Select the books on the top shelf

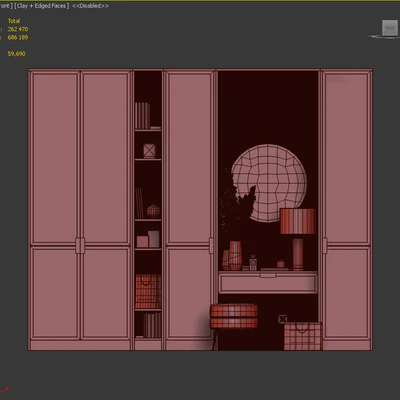click(x=142, y=116)
